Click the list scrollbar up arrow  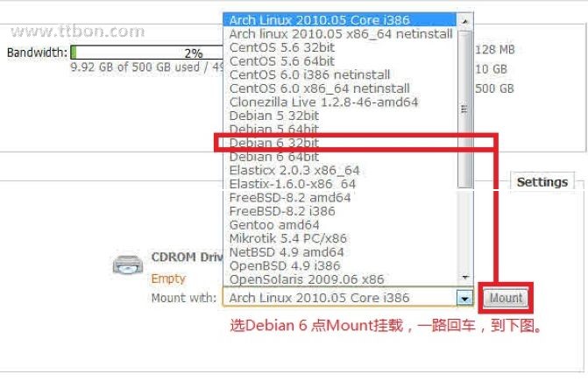465,21
